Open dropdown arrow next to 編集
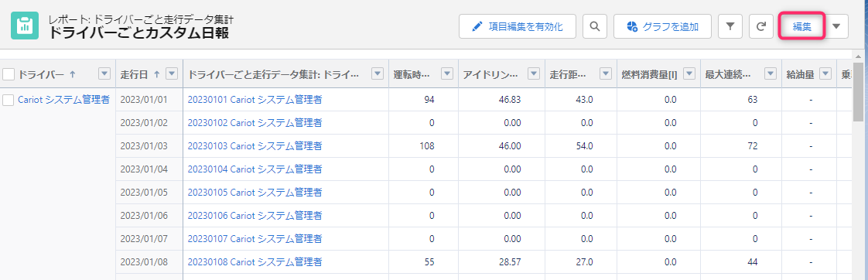The width and height of the screenshot is (868, 280). click(x=836, y=26)
